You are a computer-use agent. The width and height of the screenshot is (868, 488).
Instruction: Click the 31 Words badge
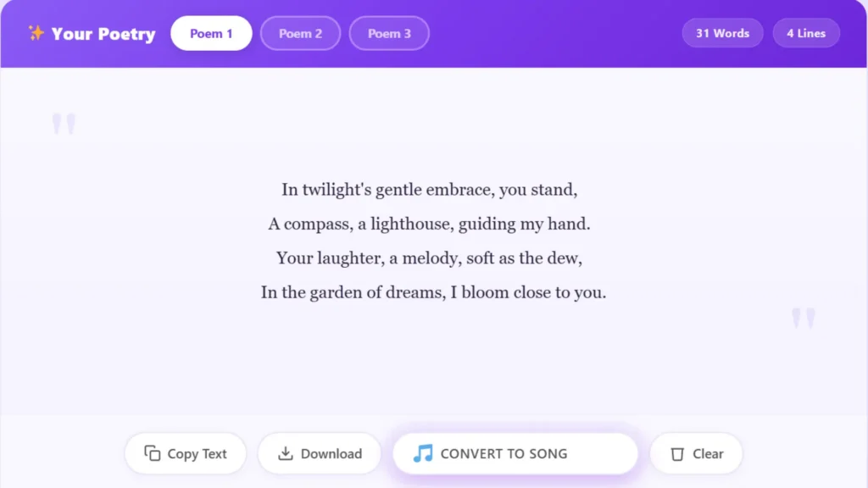[x=722, y=33]
